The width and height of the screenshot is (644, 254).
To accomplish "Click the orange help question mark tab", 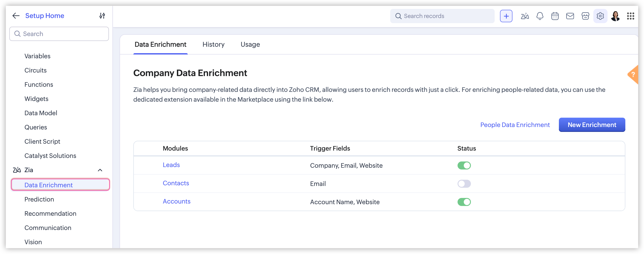I will tap(633, 75).
